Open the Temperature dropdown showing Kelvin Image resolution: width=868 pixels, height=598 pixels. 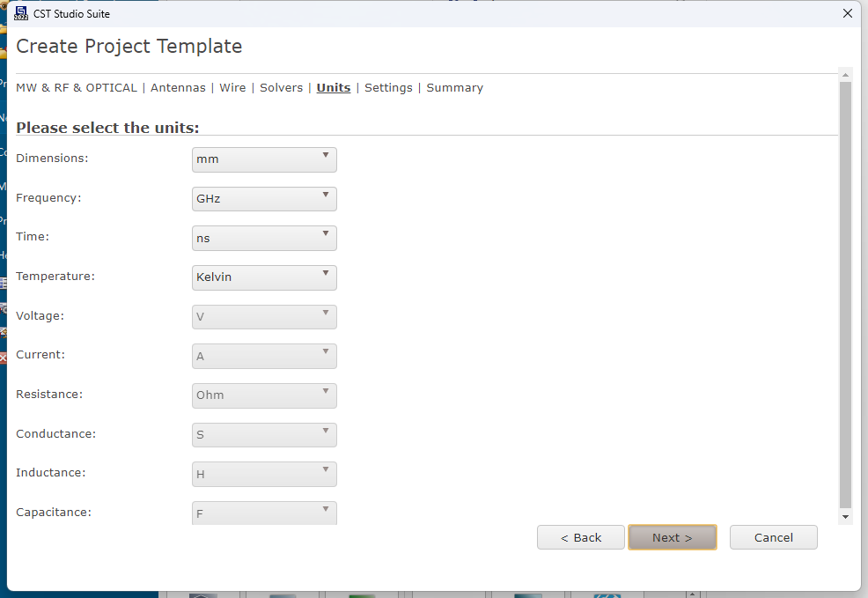click(264, 277)
